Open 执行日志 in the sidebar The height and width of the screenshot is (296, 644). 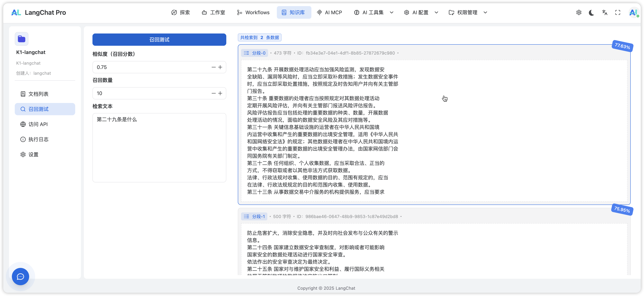pyautogui.click(x=38, y=139)
